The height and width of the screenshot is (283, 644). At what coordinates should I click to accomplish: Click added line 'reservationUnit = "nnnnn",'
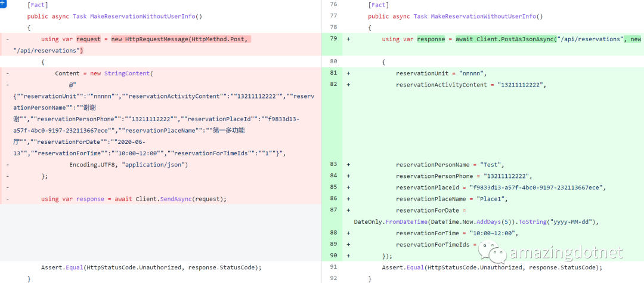441,73
